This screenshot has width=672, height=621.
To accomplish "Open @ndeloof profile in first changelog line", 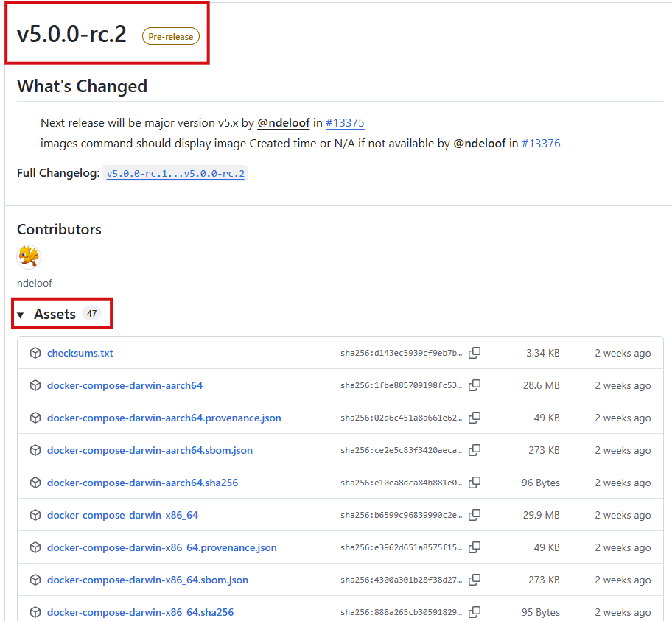I will coord(283,123).
